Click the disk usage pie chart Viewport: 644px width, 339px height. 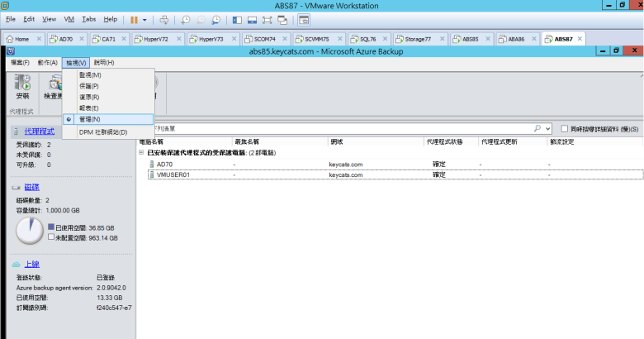pos(30,231)
